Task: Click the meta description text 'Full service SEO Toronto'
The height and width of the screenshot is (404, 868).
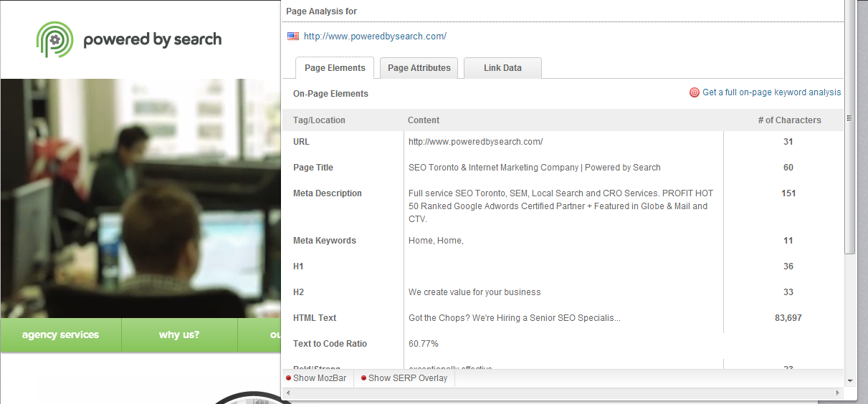Action: pyautogui.click(x=561, y=206)
